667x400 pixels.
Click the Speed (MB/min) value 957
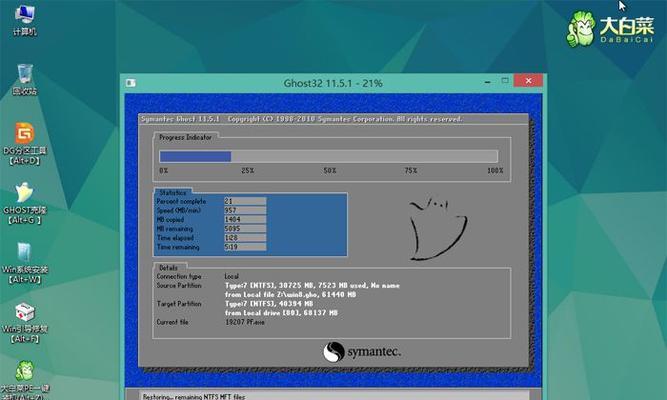click(245, 210)
